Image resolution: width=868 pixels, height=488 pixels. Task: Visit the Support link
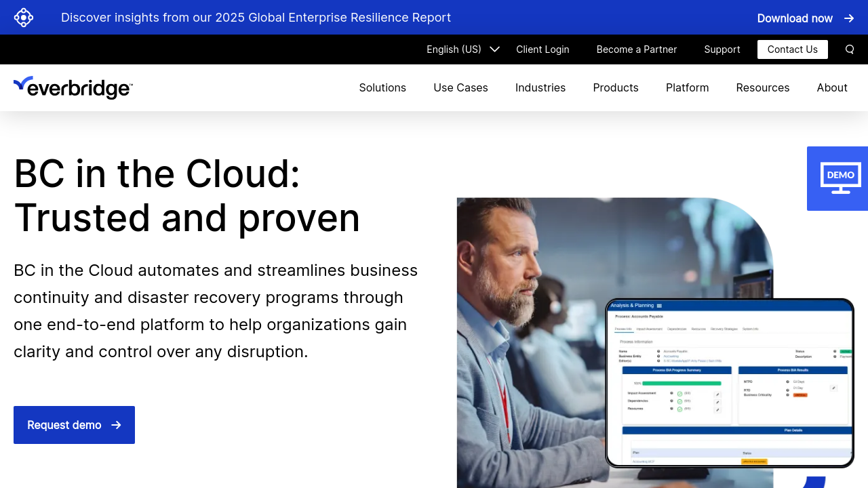[722, 49]
